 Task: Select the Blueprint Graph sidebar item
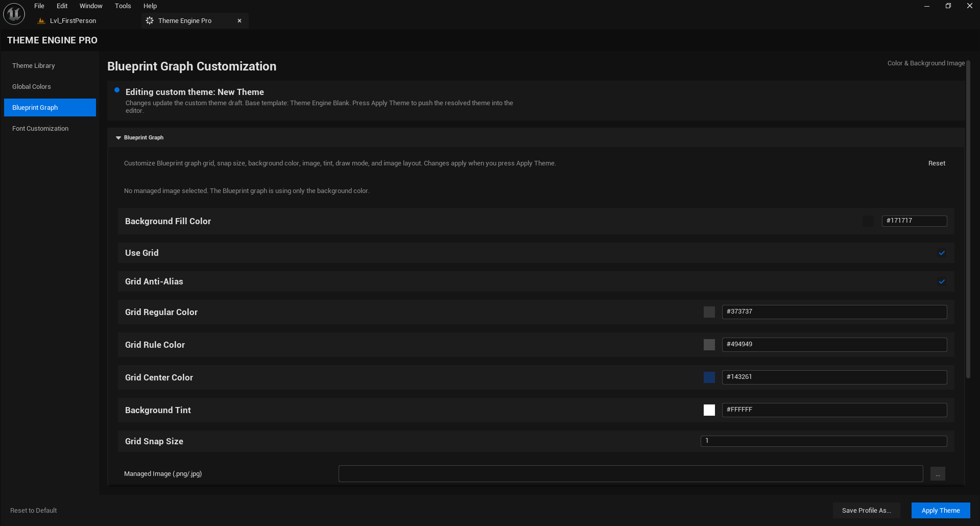pyautogui.click(x=50, y=108)
